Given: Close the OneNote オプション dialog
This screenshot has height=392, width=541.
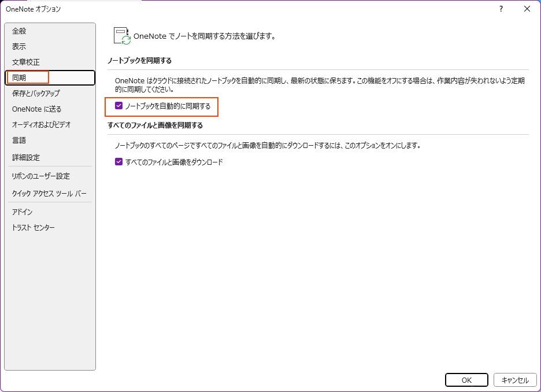Looking at the screenshot, I should (527, 9).
